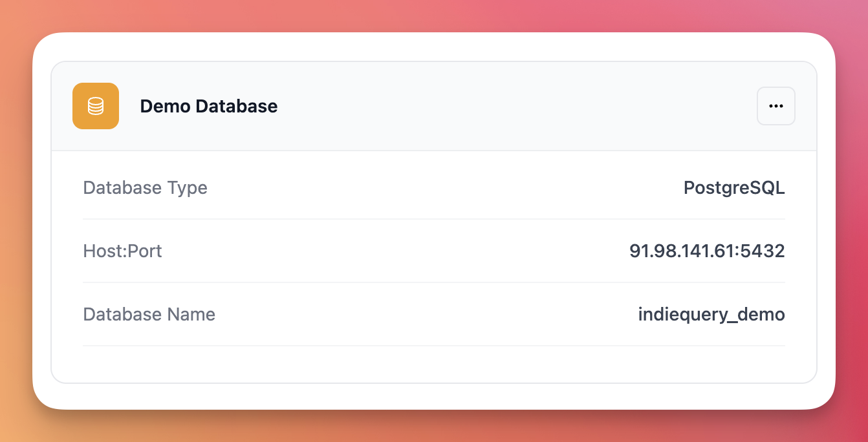Click the 5432 port number
The width and height of the screenshot is (868, 442).
tap(766, 251)
